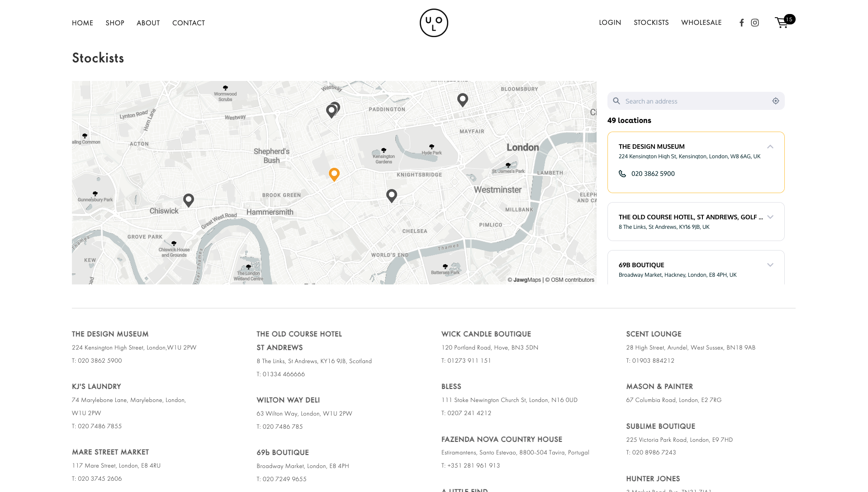Click address 224 Kensington High St in card

pos(690,156)
